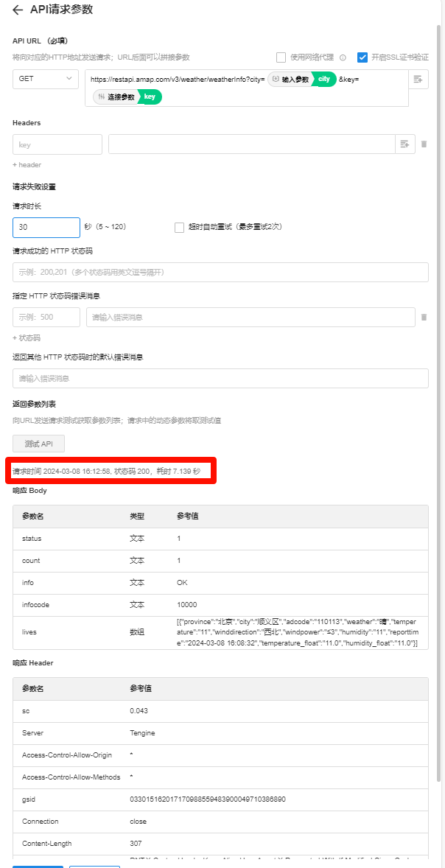This screenshot has height=868, width=445.
Task: Tick the 超时自动重试 checkbox
Action: coord(179,227)
